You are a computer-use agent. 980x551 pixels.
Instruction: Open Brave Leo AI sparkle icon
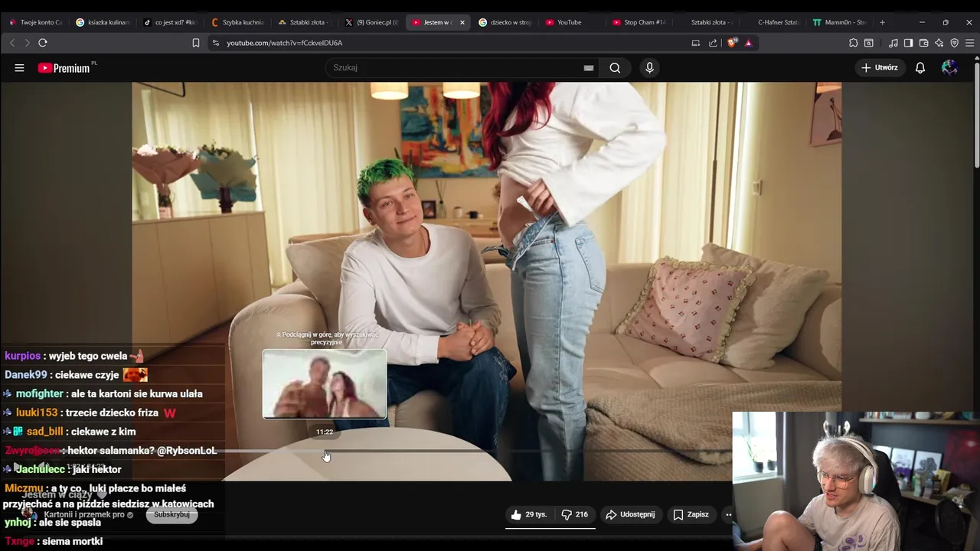click(939, 43)
